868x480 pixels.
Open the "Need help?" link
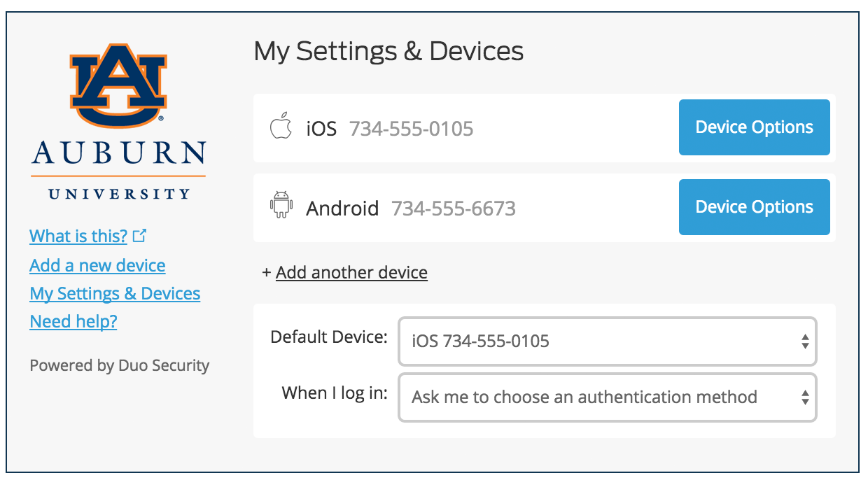coord(73,322)
